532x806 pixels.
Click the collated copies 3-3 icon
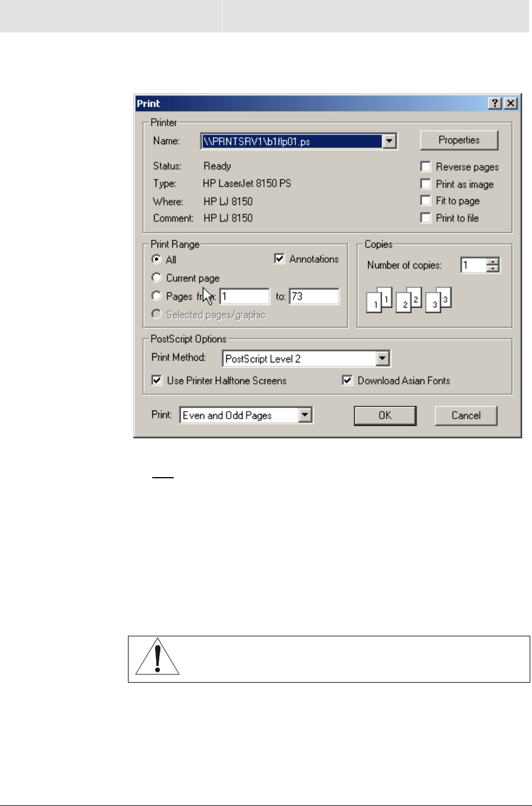coord(438,299)
